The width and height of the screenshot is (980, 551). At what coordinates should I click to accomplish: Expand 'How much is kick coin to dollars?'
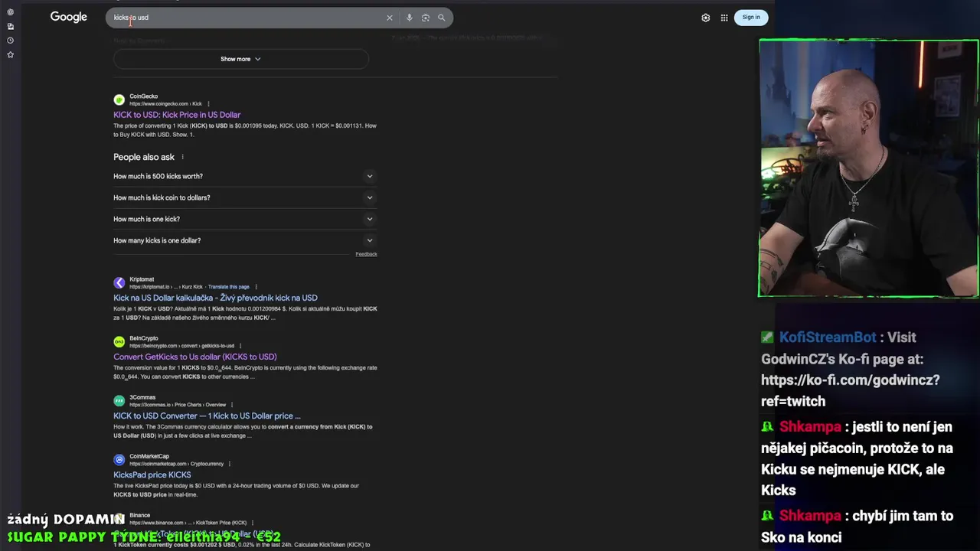point(245,197)
